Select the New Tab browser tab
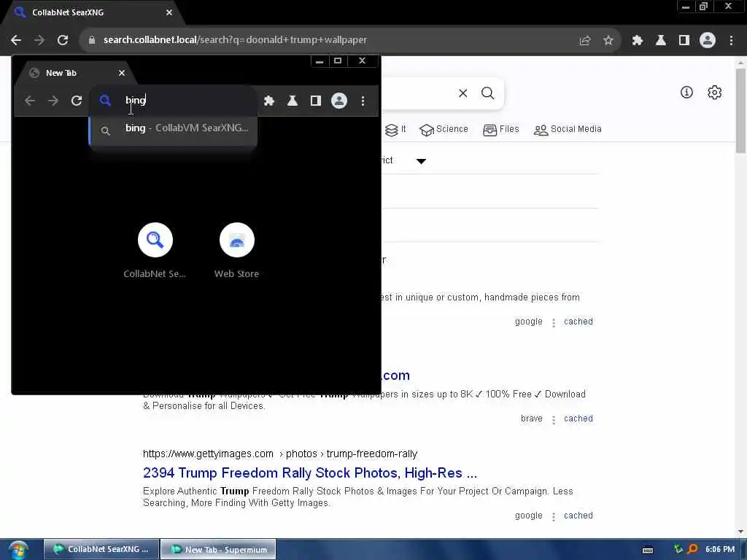The image size is (747, 560). (75, 73)
